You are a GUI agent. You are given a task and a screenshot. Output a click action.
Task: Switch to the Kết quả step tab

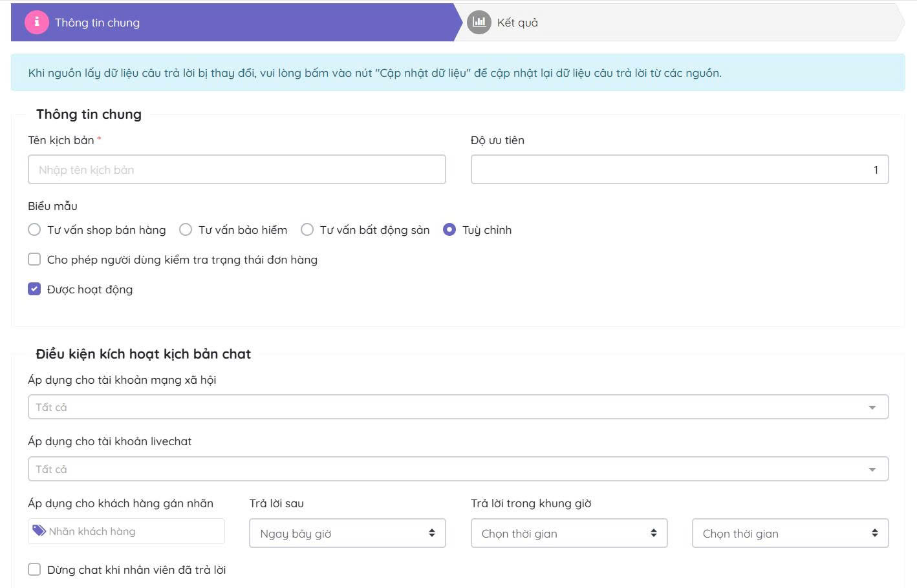517,23
